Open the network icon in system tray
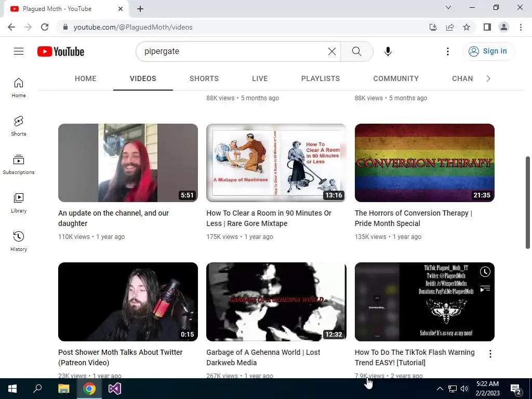This screenshot has height=399, width=532. tap(453, 389)
